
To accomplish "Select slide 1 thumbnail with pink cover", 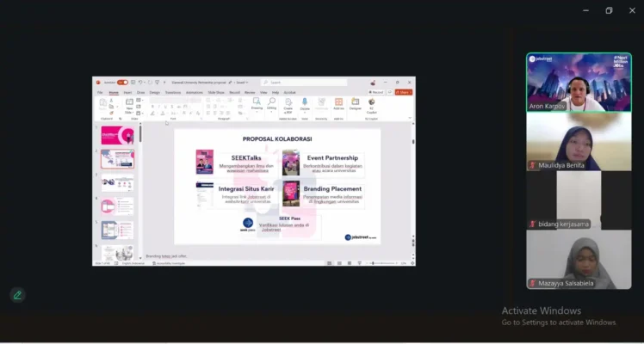I will (x=117, y=135).
